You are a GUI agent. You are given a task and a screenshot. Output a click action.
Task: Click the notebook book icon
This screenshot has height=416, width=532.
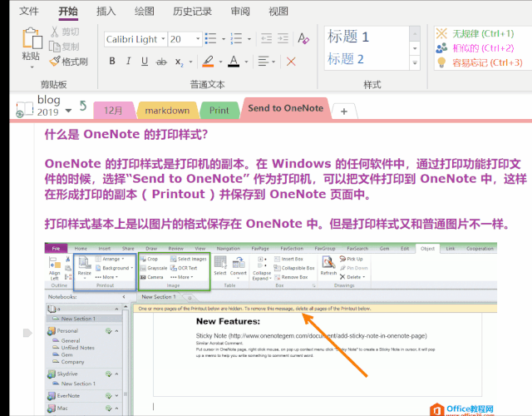click(24, 109)
